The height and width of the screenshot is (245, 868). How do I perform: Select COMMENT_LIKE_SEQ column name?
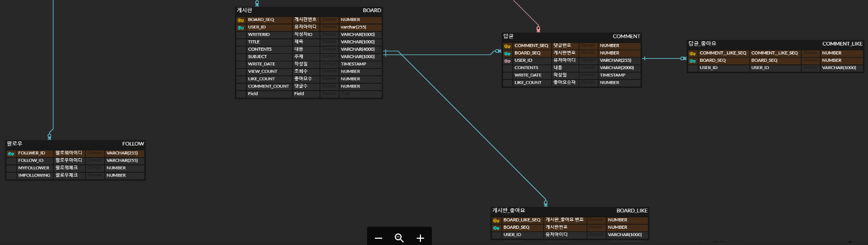pyautogui.click(x=724, y=53)
